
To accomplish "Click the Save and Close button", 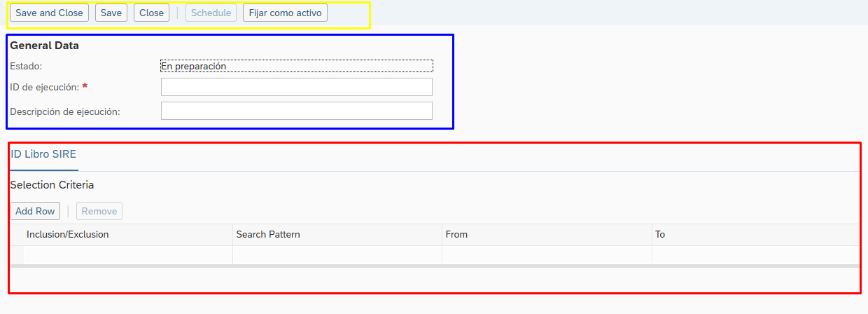I will (49, 13).
